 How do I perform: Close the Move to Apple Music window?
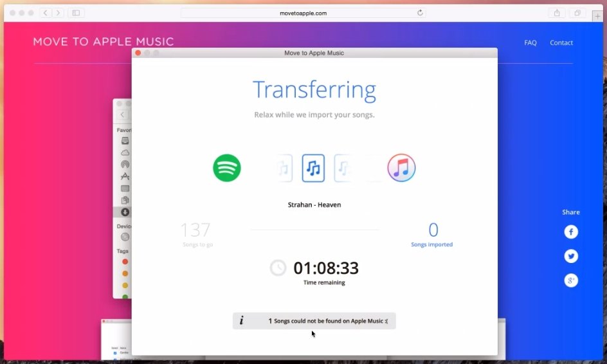pos(138,53)
